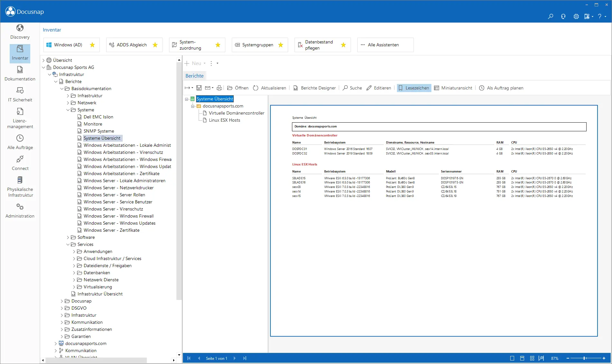Open Lizenzmanagement in the sidebar
Image resolution: width=612 pixels, height=364 pixels.
pyautogui.click(x=20, y=118)
